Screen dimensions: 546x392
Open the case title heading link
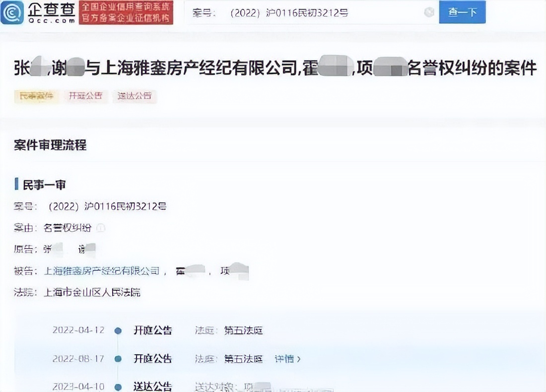pos(273,68)
